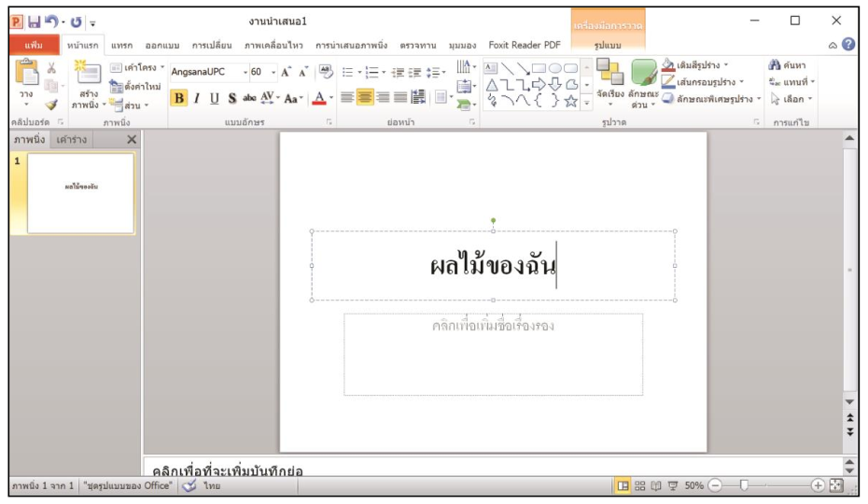Select the Format Painter brush icon
Viewport: 868px width, 504px height.
[51, 105]
